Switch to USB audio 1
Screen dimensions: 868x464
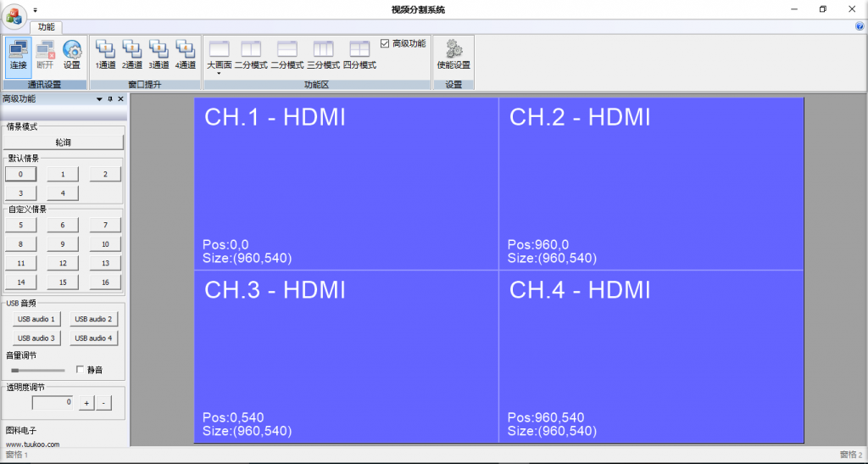tap(36, 319)
